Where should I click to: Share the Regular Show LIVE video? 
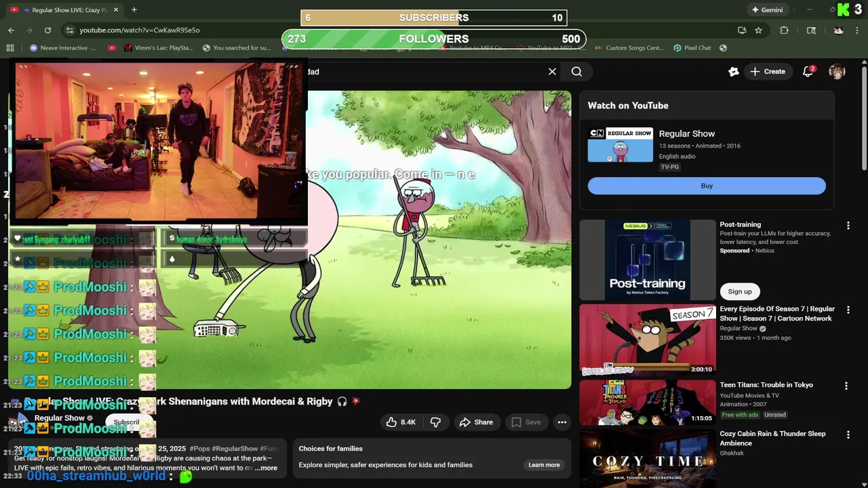476,422
